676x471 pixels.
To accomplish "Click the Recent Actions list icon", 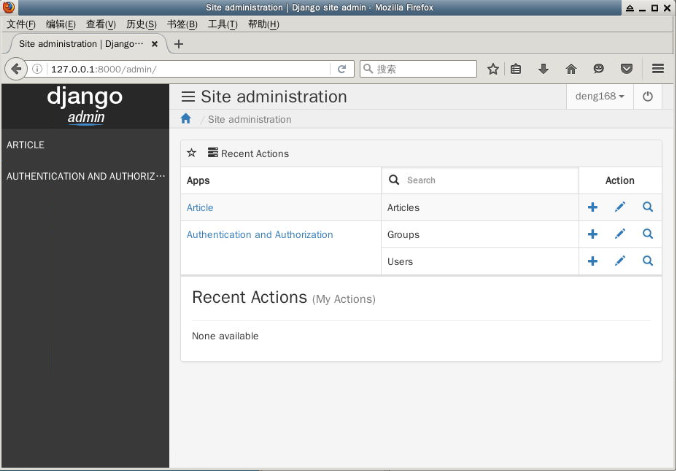I will pos(213,152).
